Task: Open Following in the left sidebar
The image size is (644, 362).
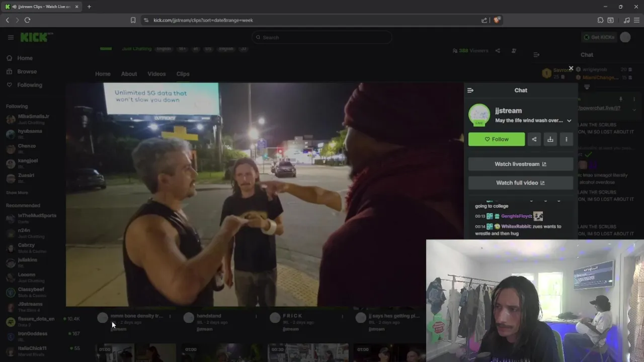Action: 30,85
